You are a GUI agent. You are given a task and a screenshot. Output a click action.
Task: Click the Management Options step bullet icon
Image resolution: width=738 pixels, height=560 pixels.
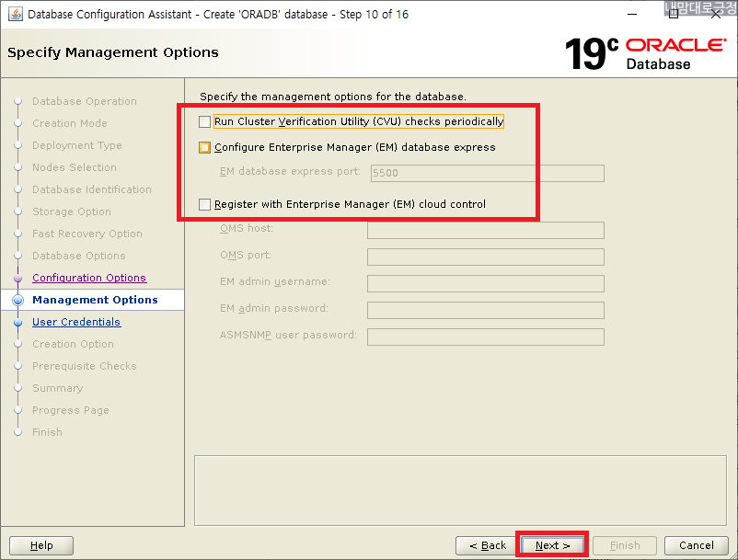tap(18, 300)
